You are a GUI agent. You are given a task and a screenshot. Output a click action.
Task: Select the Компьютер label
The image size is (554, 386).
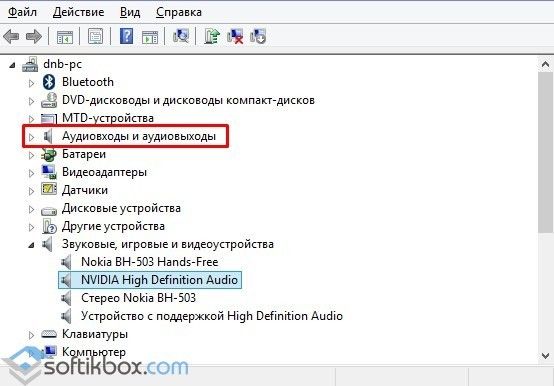94,352
